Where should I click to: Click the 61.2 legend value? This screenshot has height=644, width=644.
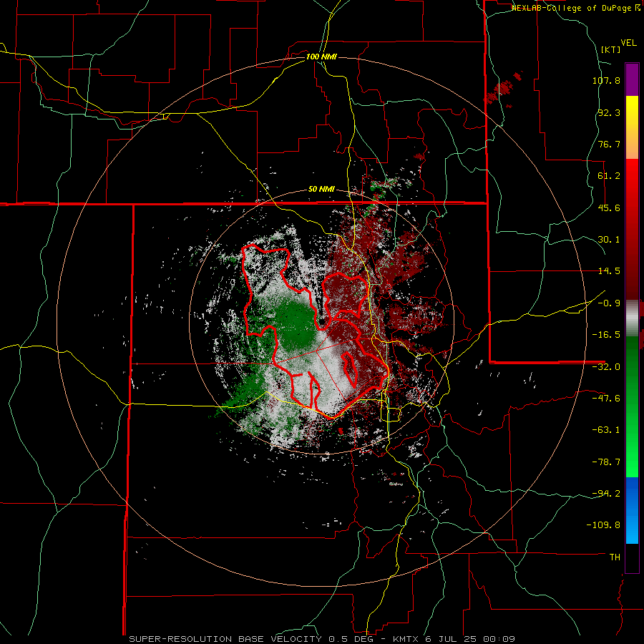609,176
